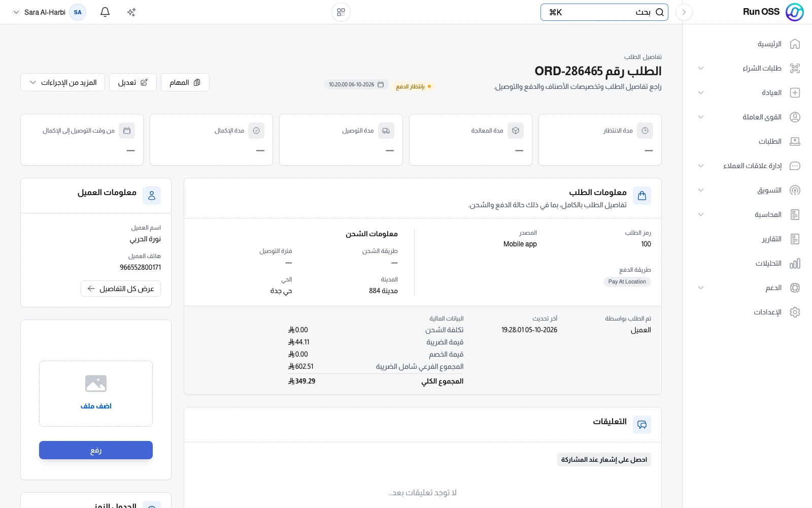Click the رفع upload button
The height and width of the screenshot is (508, 812).
96,450
